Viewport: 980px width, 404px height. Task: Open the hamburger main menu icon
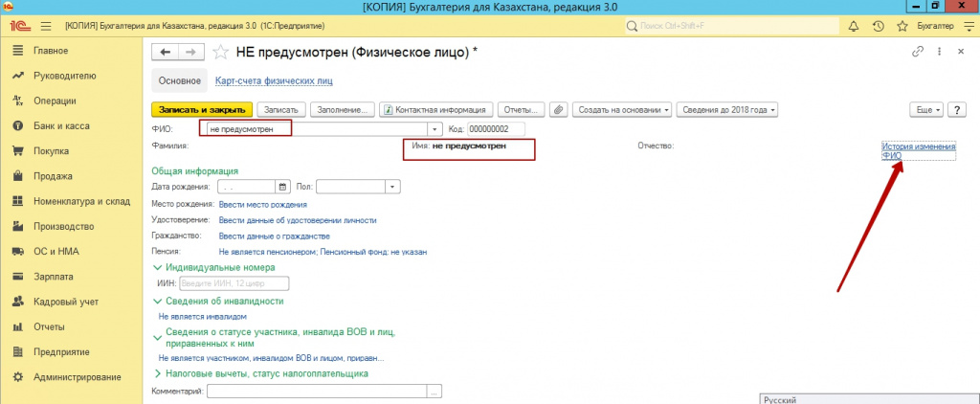pos(45,26)
